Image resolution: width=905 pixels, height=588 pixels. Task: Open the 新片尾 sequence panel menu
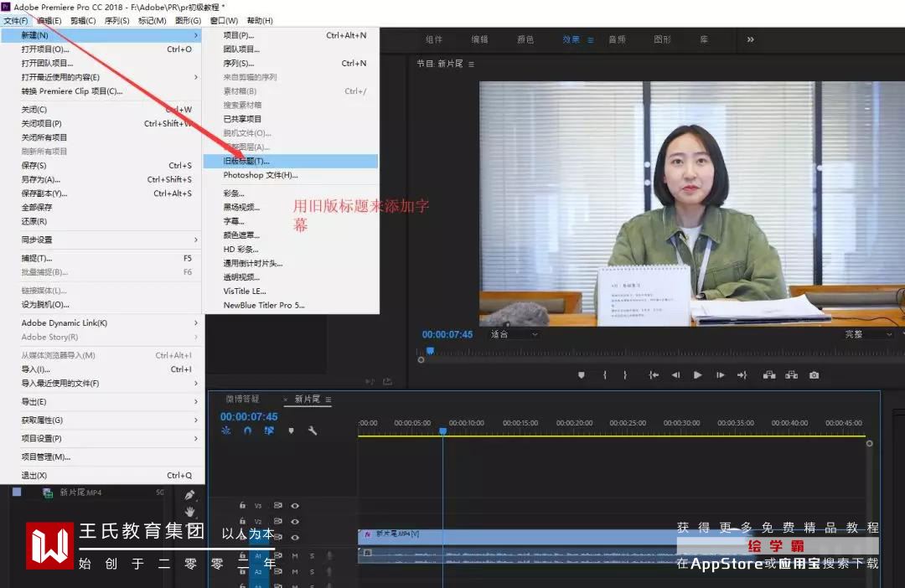(x=328, y=400)
